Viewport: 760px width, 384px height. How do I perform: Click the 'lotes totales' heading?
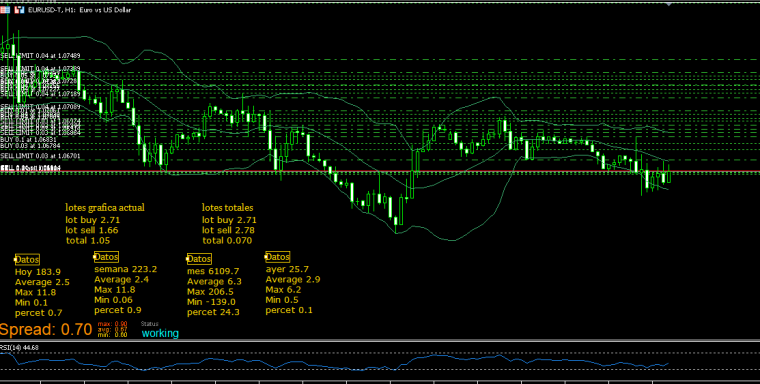[227, 208]
